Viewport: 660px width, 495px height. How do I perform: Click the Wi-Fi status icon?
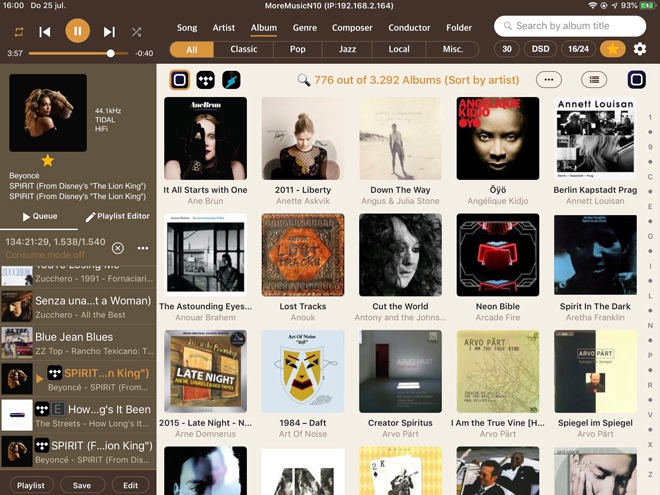click(592, 5)
